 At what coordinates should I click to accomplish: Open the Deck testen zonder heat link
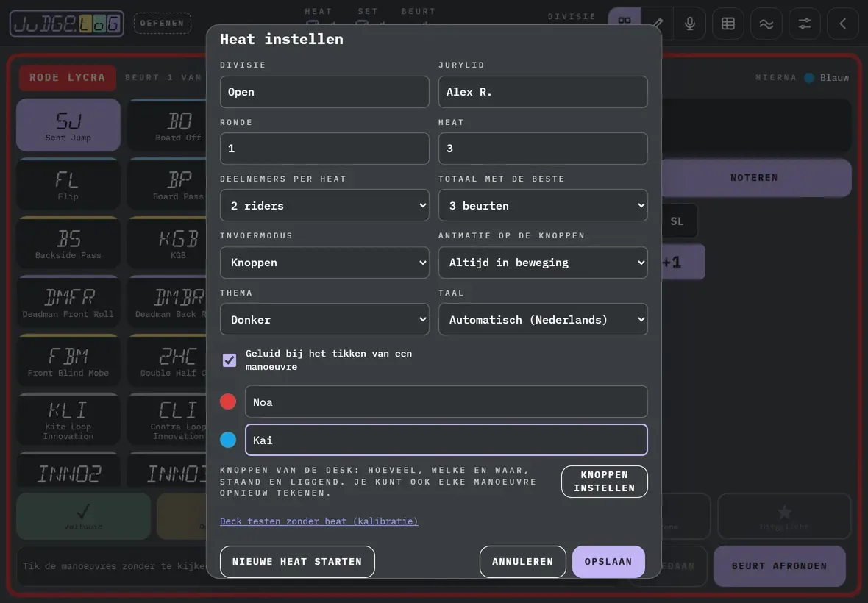pos(319,521)
